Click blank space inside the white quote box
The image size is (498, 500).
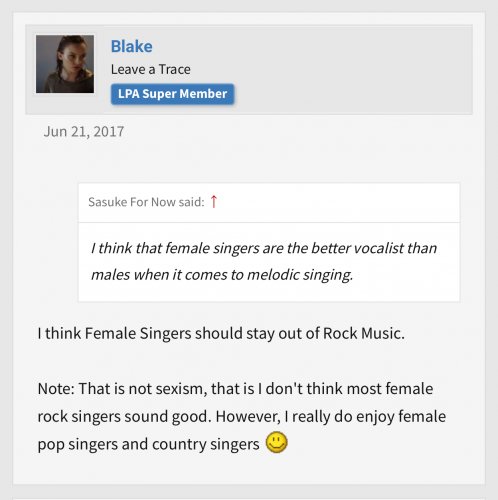(x=407, y=275)
